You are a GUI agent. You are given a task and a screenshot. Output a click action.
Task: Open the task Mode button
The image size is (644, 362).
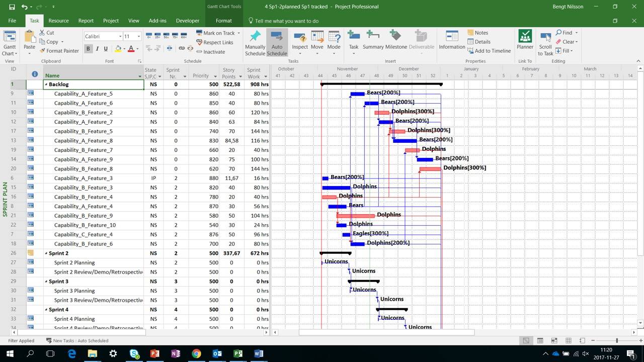click(x=334, y=43)
